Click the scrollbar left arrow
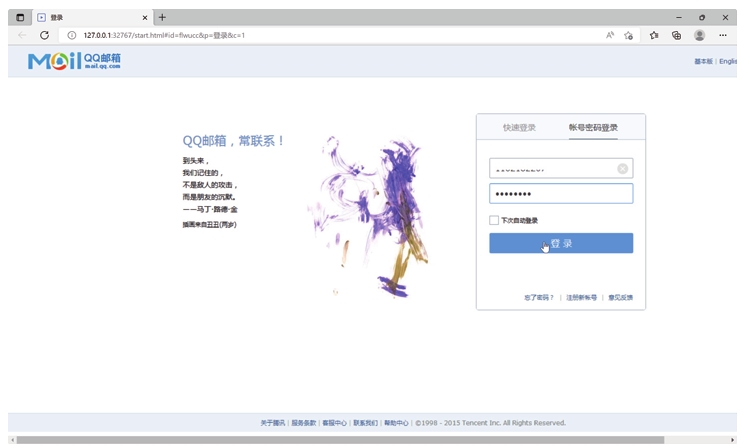 tap(12, 440)
